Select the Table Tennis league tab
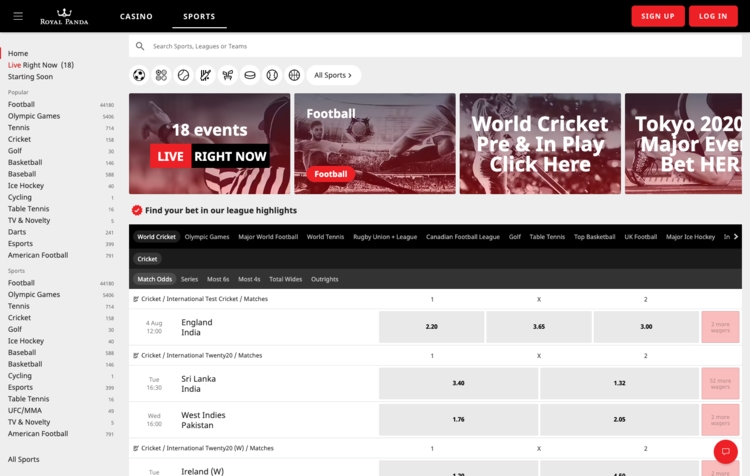Image resolution: width=750 pixels, height=476 pixels. [x=547, y=237]
